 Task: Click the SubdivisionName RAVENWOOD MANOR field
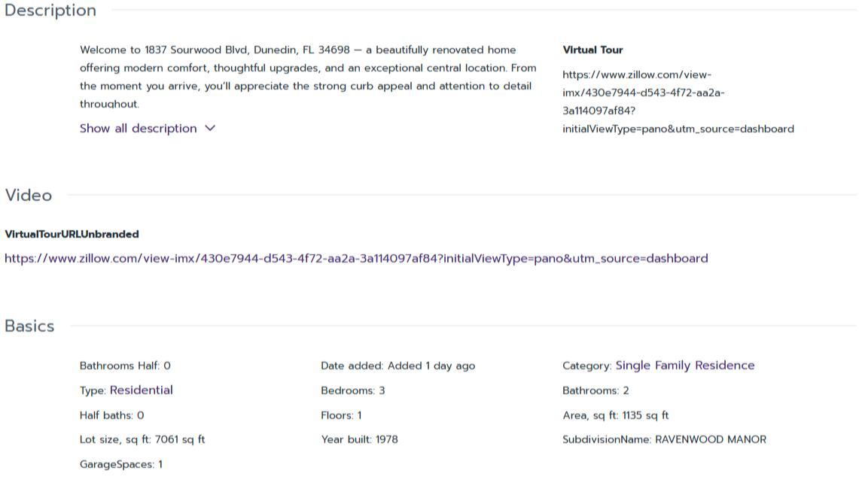pyautogui.click(x=664, y=439)
